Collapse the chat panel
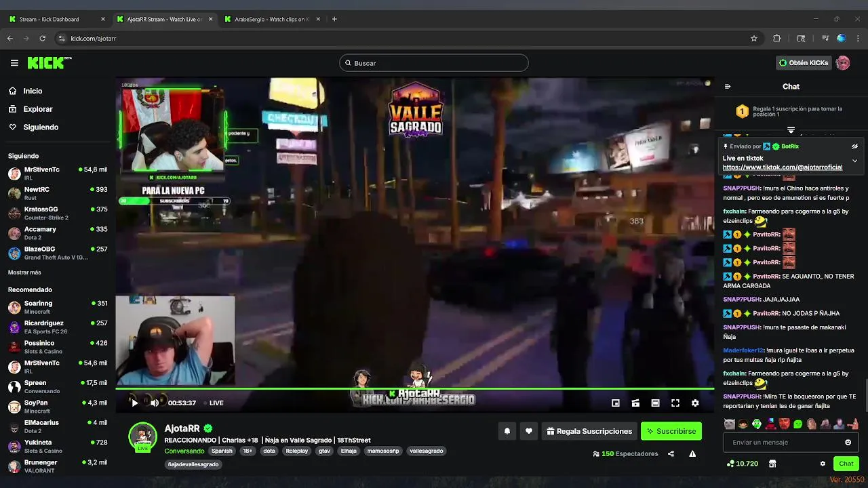868x488 pixels. (x=728, y=86)
